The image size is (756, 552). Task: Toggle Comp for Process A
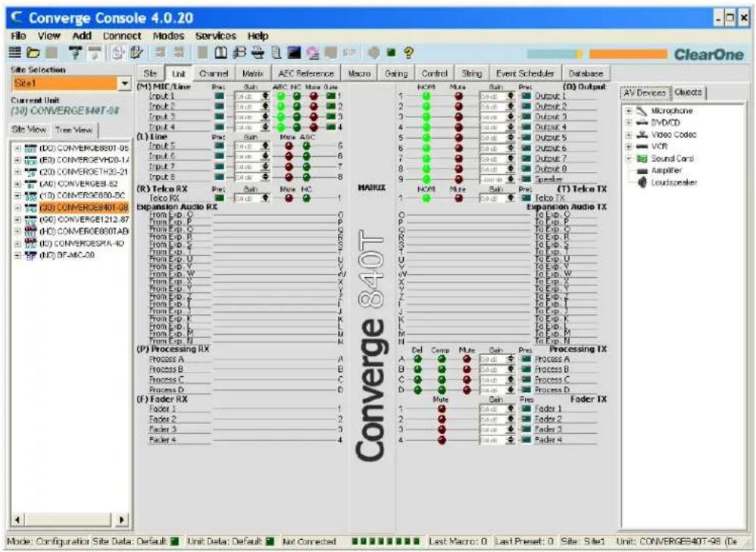[x=442, y=359]
